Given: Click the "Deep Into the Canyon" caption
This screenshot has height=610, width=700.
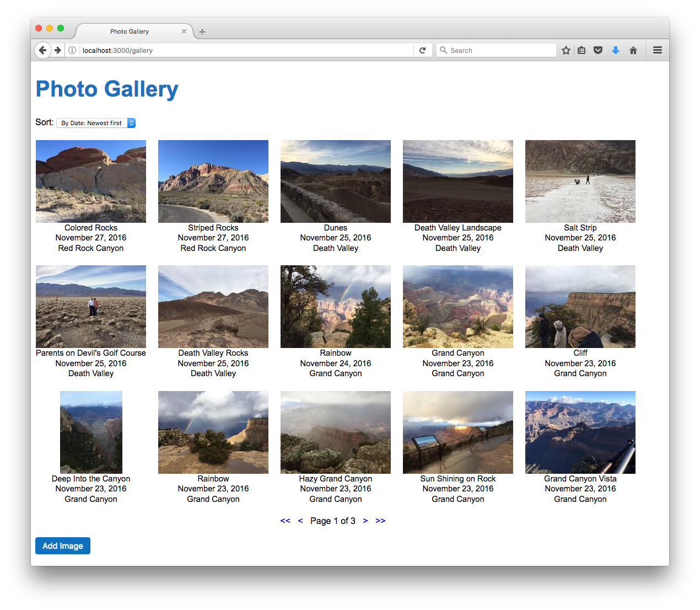Looking at the screenshot, I should [x=91, y=479].
